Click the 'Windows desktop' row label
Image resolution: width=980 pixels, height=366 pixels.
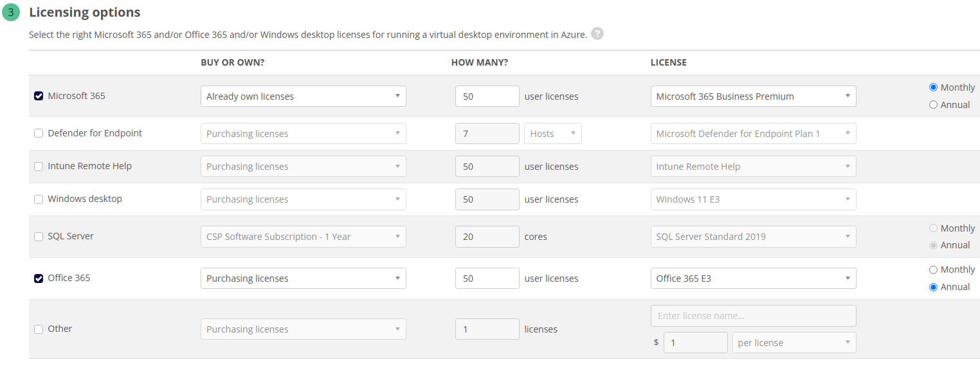85,199
